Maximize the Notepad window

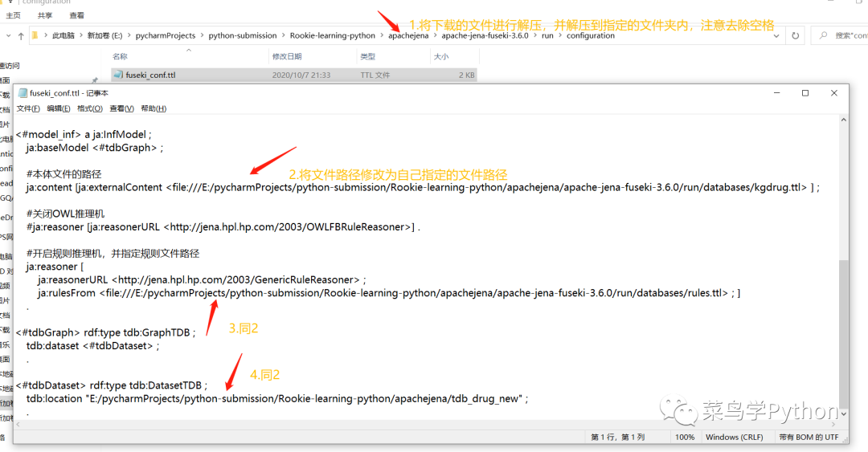click(805, 93)
